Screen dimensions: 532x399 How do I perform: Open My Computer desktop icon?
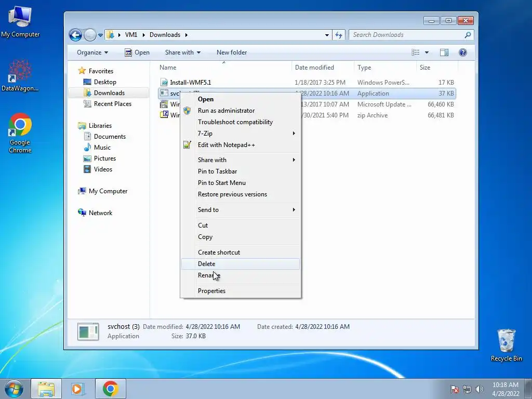click(20, 21)
